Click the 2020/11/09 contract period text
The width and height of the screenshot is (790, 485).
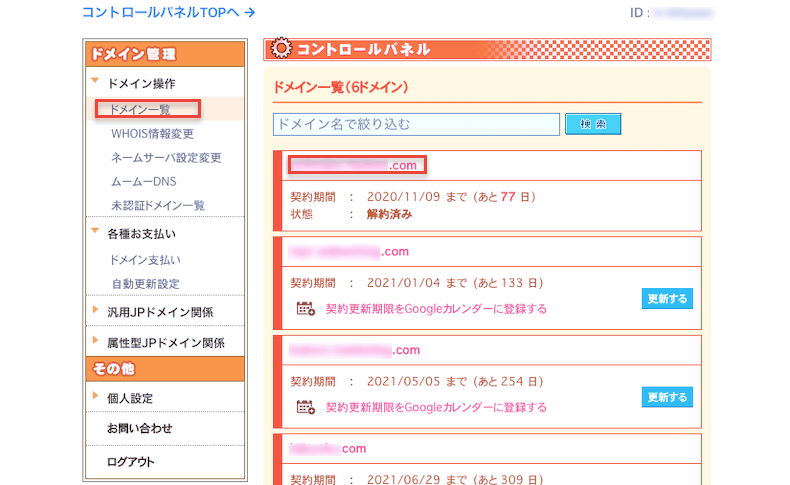tap(451, 196)
